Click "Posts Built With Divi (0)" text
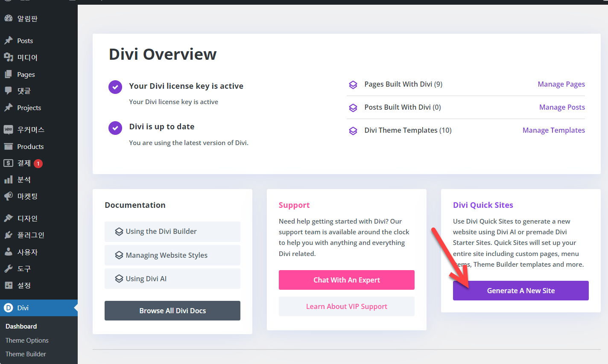This screenshot has height=364, width=608. pos(403,107)
